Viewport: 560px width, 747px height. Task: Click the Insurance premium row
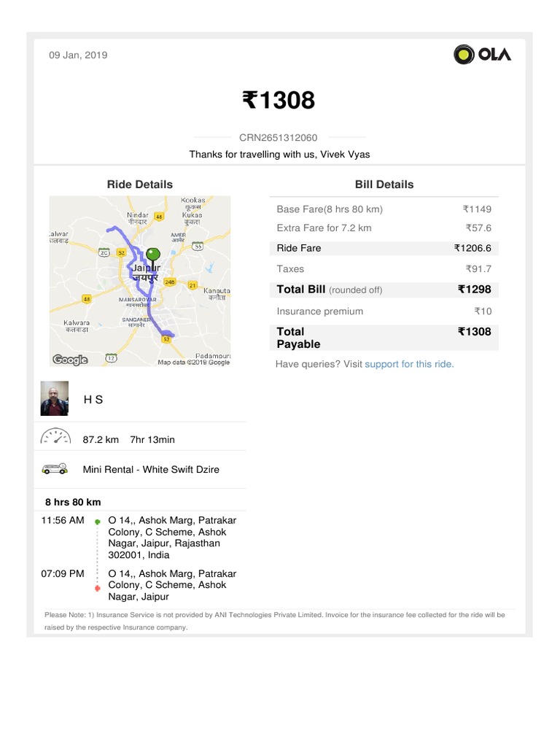point(384,311)
